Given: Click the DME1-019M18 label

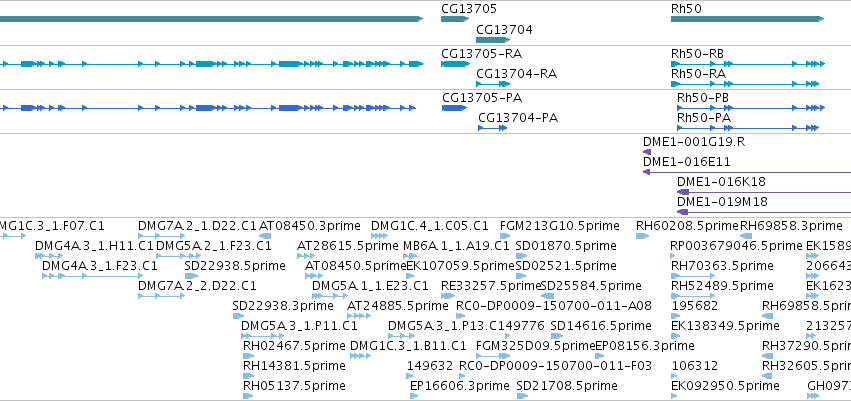Looking at the screenshot, I should click(722, 202).
